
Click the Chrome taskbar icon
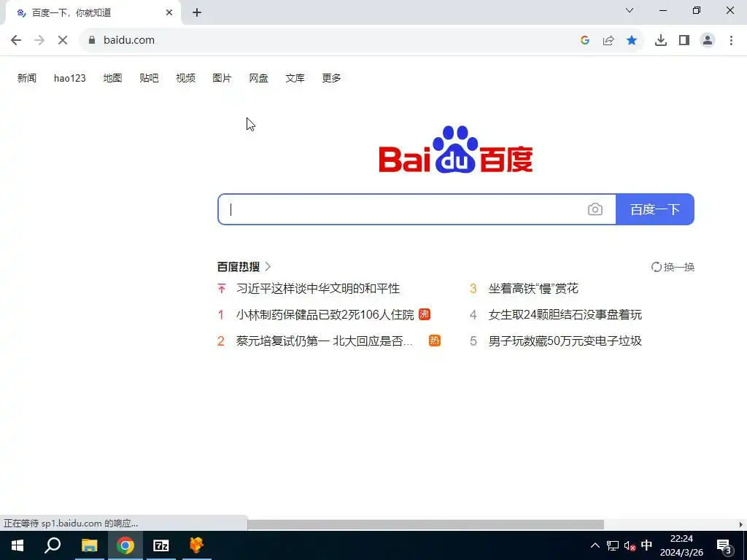point(125,545)
